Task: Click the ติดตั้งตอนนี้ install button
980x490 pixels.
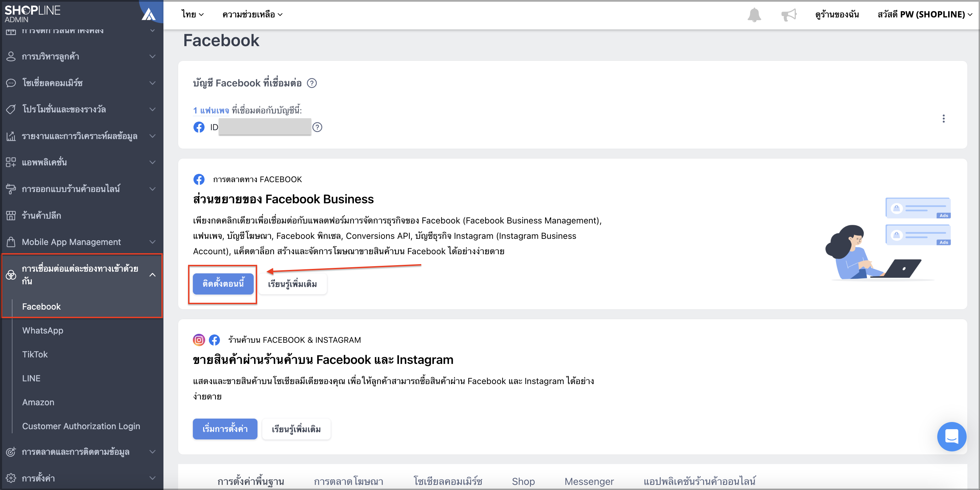Action: coord(223,284)
